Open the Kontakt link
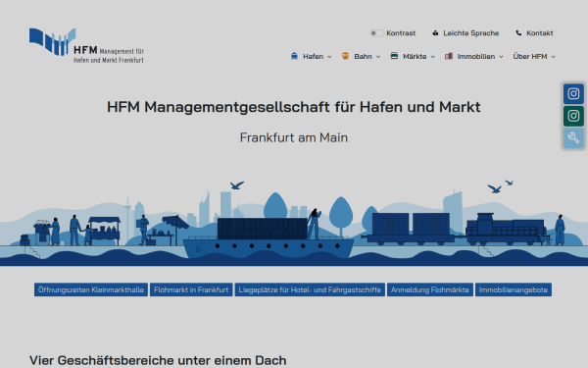The width and height of the screenshot is (588, 368). click(x=539, y=33)
